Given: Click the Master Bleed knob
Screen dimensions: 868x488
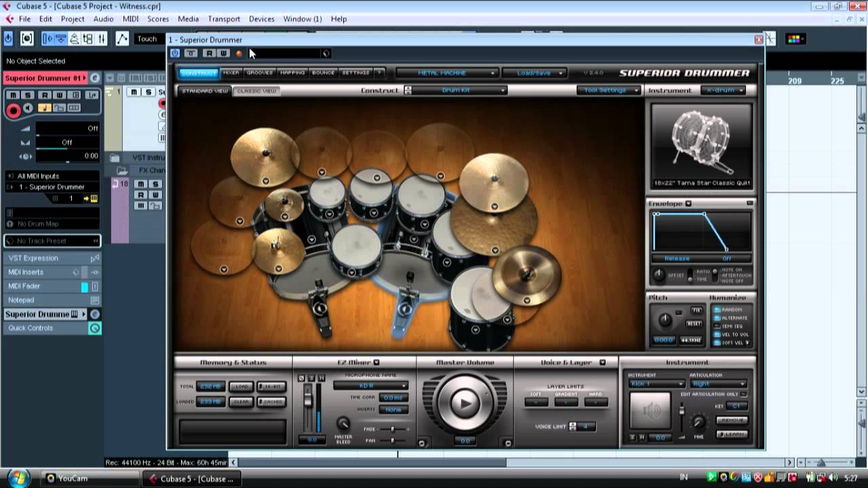Looking at the screenshot, I should (x=343, y=424).
